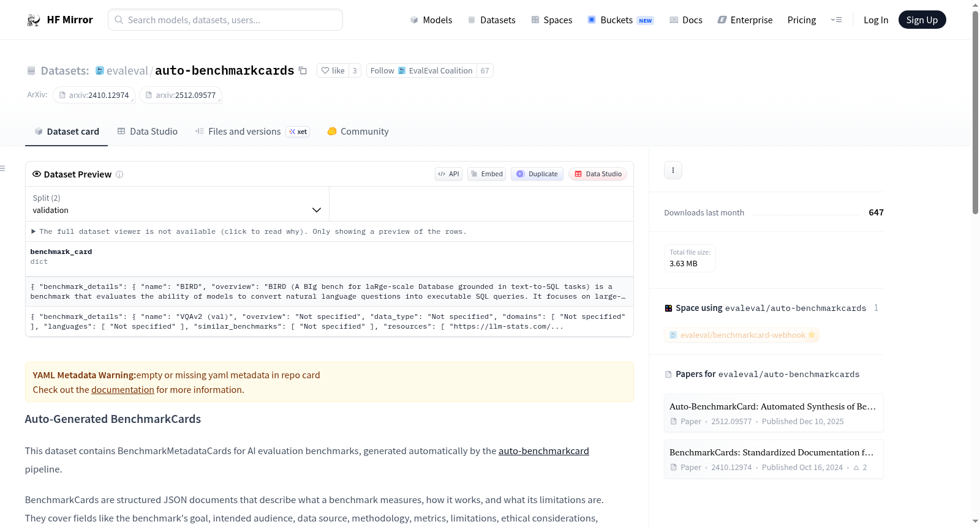Click the left edge sidebar toggle icon
This screenshot has width=980, height=527.
(x=3, y=168)
